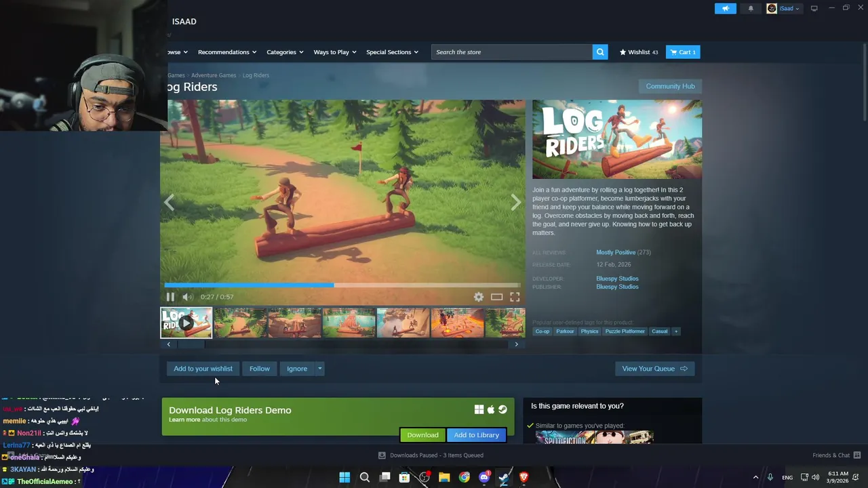Screen dimensions: 868x488
Task: Select the Log Riders trailer thumbnail
Action: click(186, 323)
